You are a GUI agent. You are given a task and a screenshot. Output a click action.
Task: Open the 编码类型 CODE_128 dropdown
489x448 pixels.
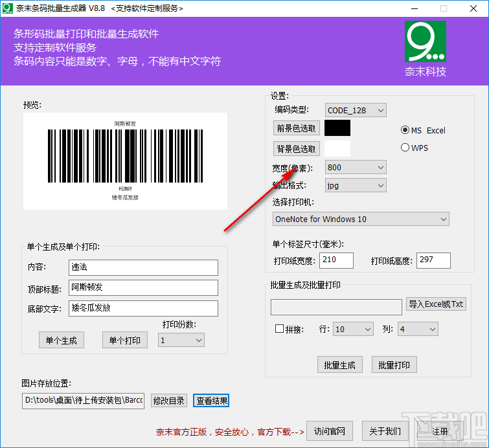(x=356, y=110)
